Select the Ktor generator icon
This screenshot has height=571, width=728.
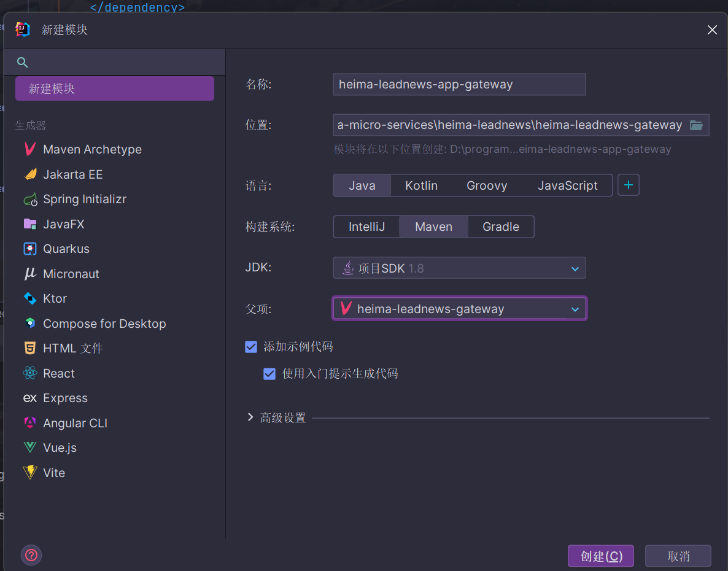[x=29, y=298]
